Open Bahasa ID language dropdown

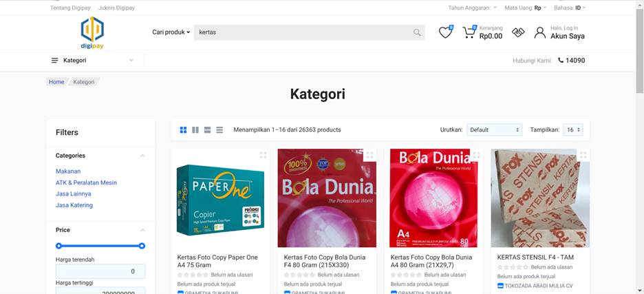pyautogui.click(x=570, y=8)
